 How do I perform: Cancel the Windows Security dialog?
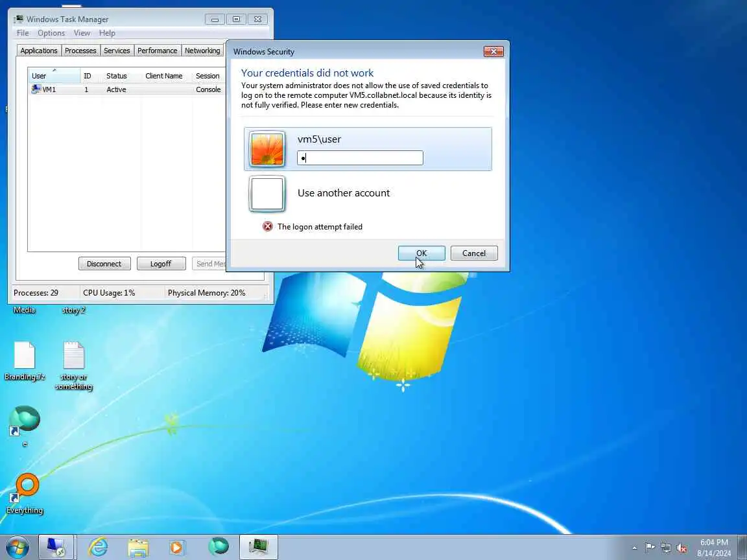tap(474, 253)
